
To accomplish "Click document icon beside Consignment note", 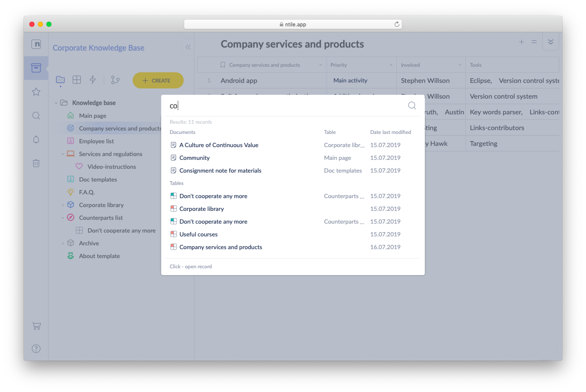I will pos(173,170).
